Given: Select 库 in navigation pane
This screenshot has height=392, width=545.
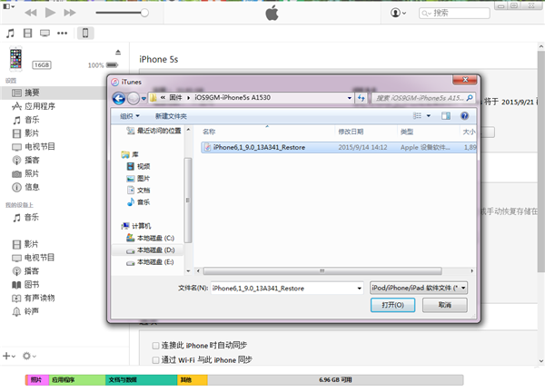Looking at the screenshot, I should [130, 154].
